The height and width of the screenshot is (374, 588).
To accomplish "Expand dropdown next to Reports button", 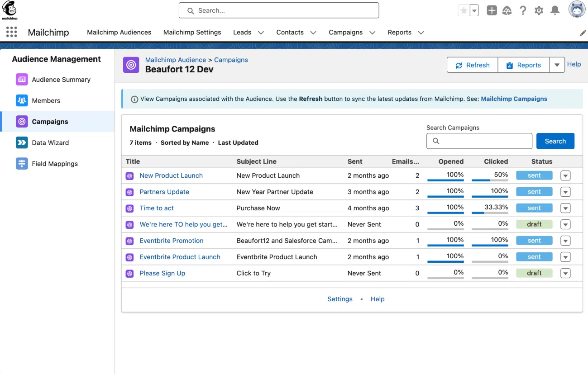I will tap(557, 65).
